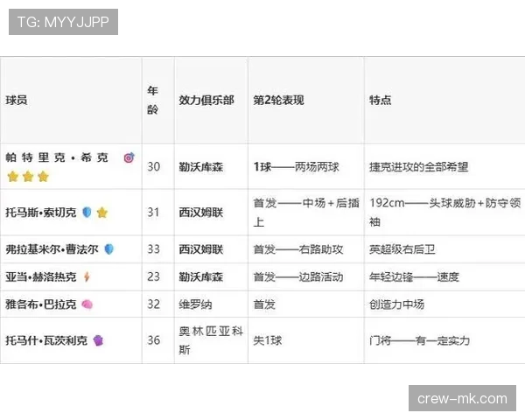Click trait cell 192cm——头球威胁+防守领袖

coord(445,213)
